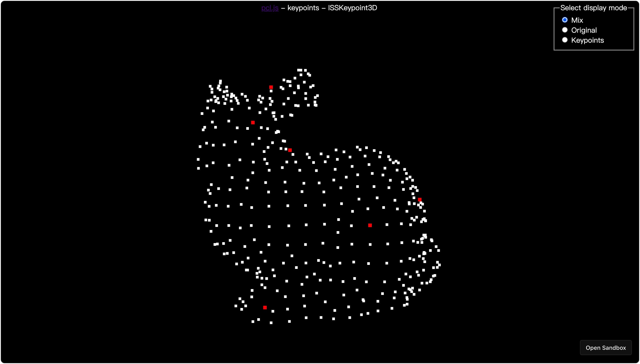Click the "keypoints" word in the header
This screenshot has height=364, width=640.
pos(303,8)
